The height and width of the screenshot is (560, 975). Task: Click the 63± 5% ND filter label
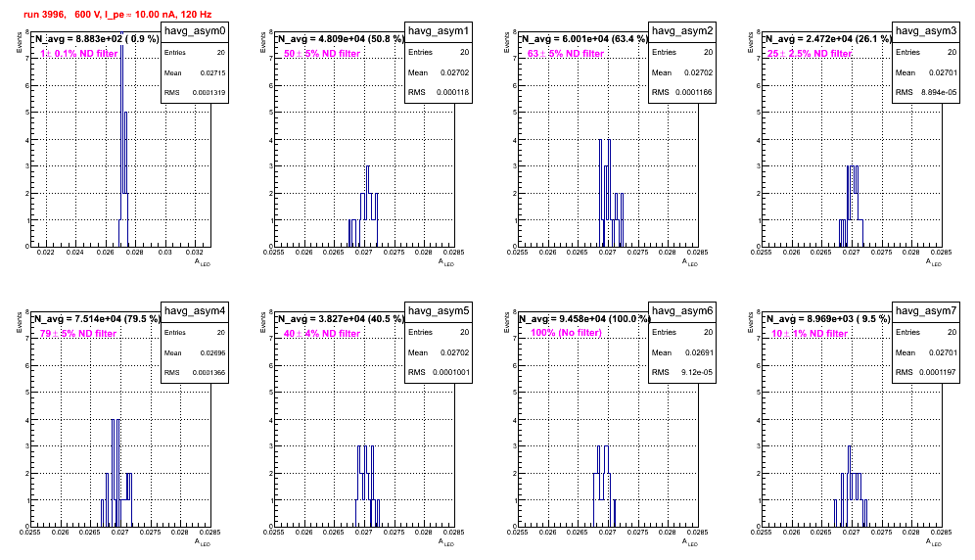[566, 54]
